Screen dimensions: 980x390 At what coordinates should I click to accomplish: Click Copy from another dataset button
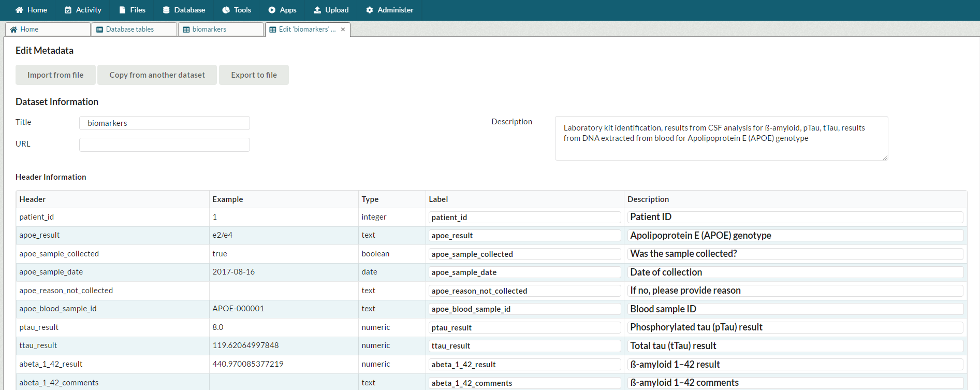click(x=157, y=75)
